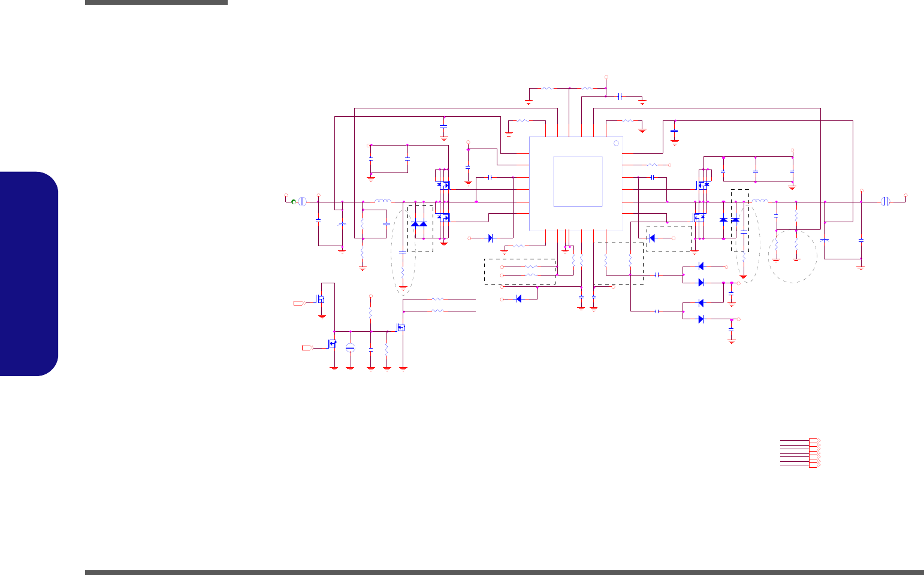Image resolution: width=924 pixels, height=575 pixels.
Task: Select the topmost diode in the four-diode column
Action: (701, 267)
